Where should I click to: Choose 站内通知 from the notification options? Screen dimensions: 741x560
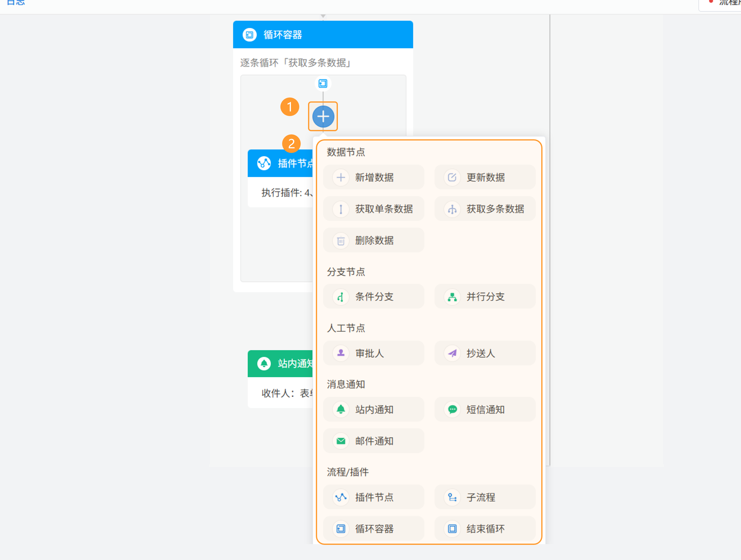tap(374, 409)
